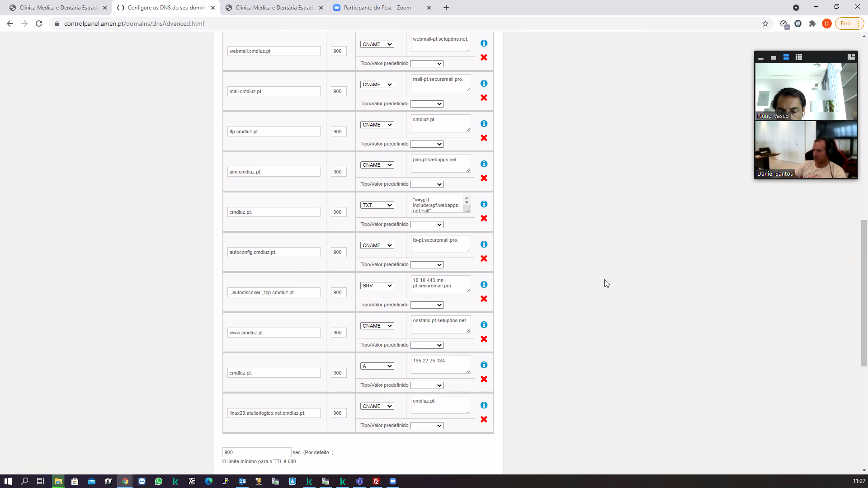Click info icon for linux20.atelierlogico record
This screenshot has height=488, width=868.
tap(484, 405)
